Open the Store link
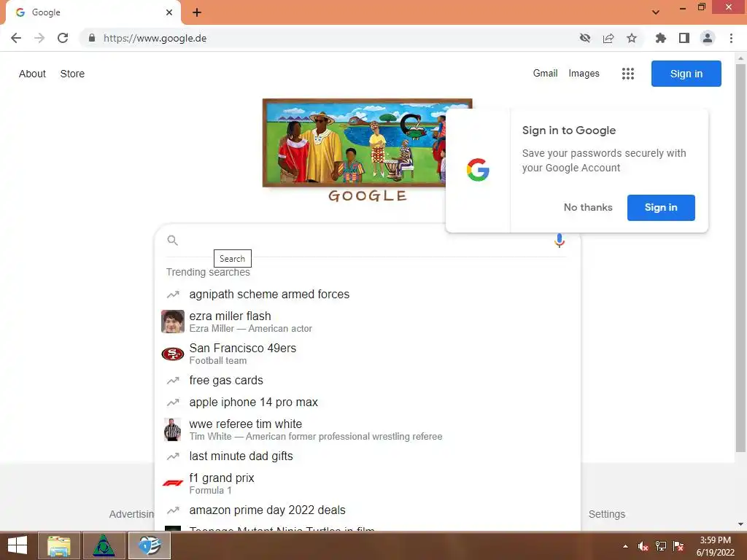 [72, 74]
